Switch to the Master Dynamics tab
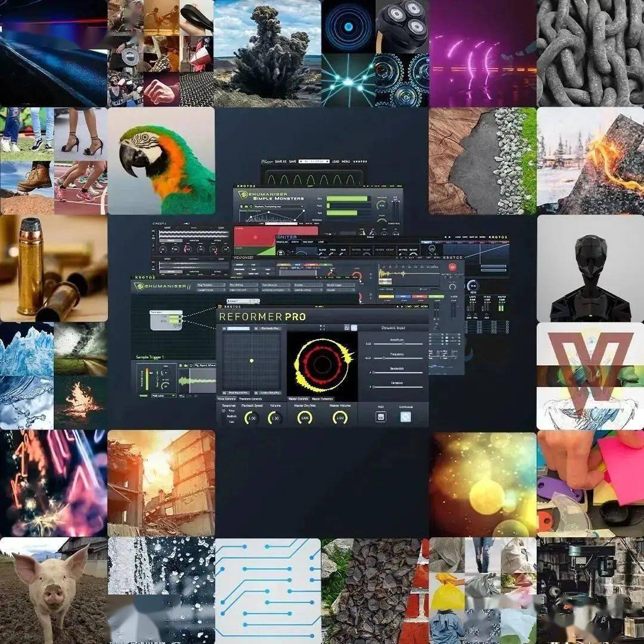 (322, 399)
